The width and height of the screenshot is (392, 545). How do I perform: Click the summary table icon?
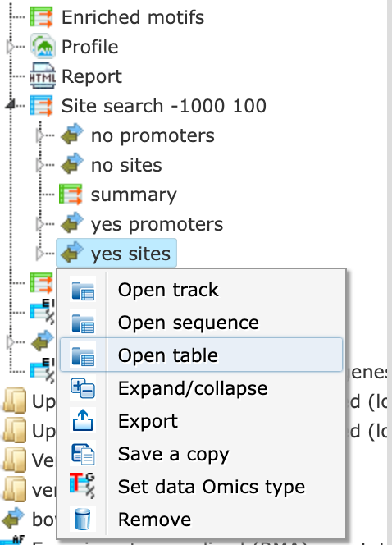tap(71, 195)
